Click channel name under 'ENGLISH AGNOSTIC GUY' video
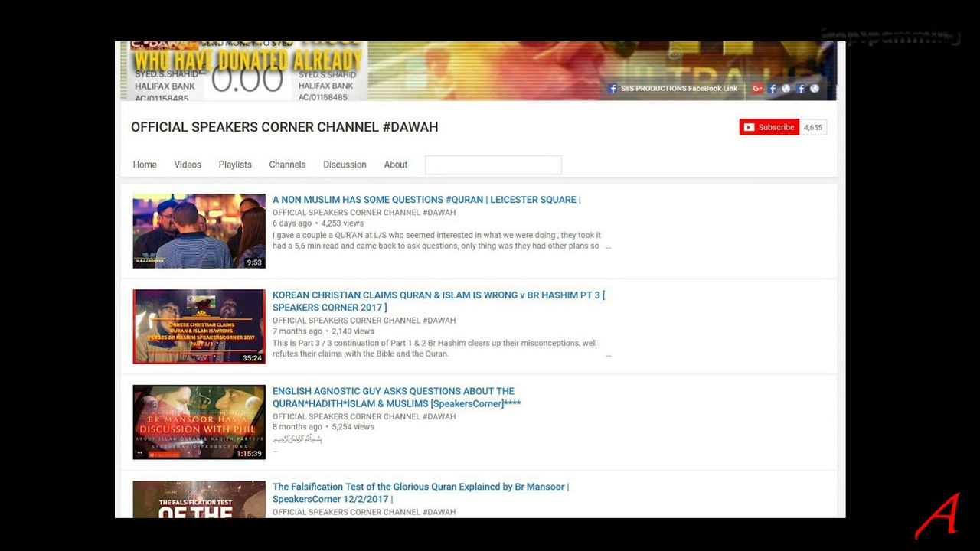 coord(364,417)
